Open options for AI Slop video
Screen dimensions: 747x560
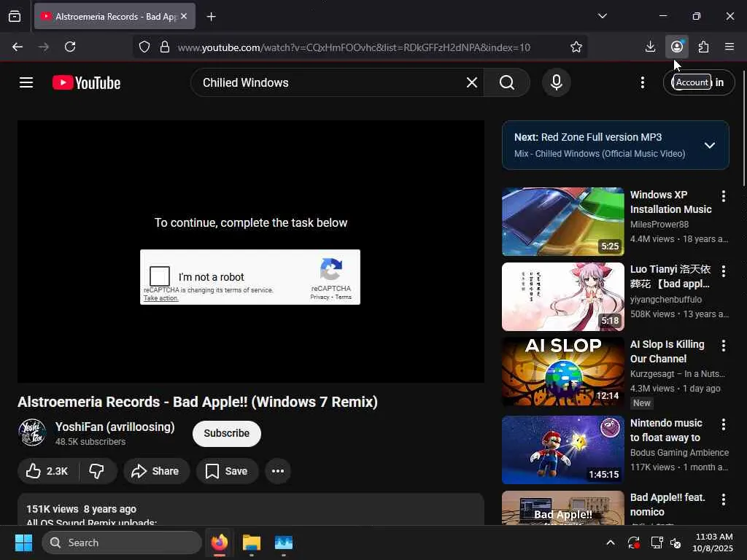(723, 346)
